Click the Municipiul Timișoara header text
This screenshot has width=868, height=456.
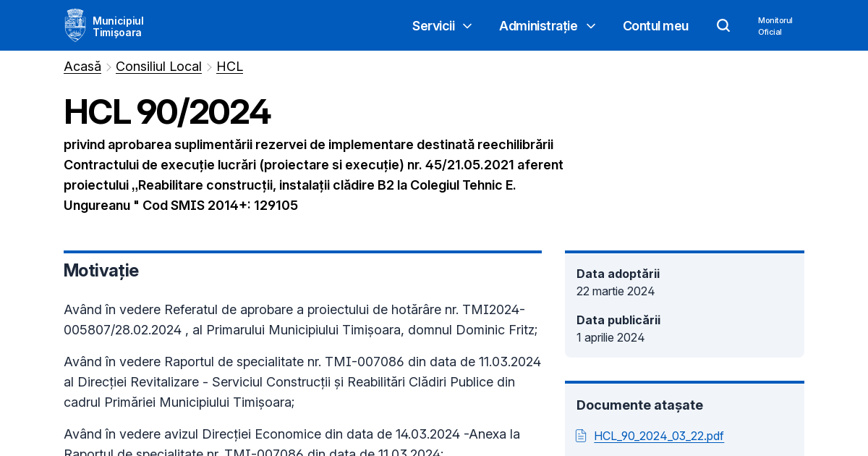pos(118,25)
